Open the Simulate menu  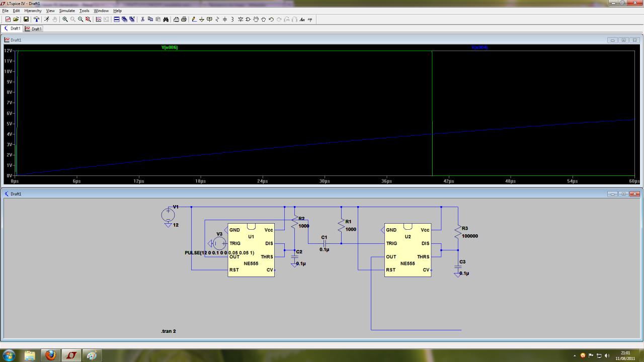tap(67, 11)
